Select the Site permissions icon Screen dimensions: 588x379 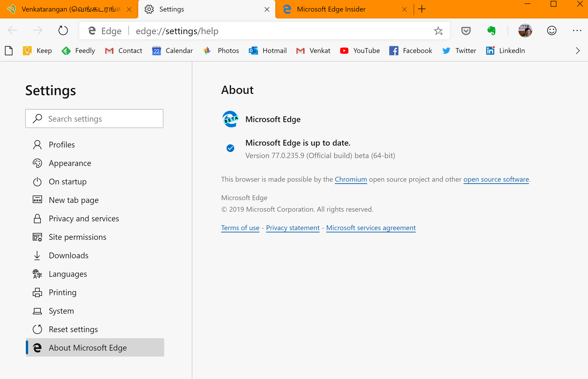[x=37, y=237]
